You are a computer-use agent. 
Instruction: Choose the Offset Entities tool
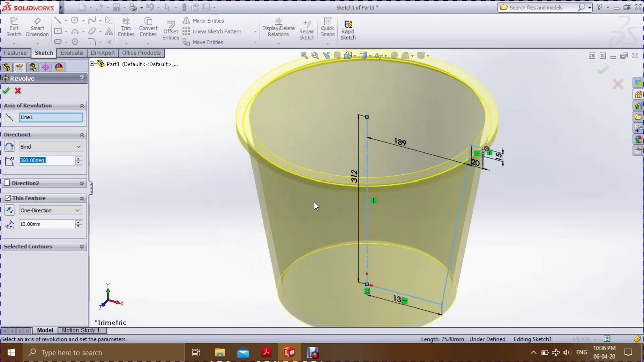171,30
